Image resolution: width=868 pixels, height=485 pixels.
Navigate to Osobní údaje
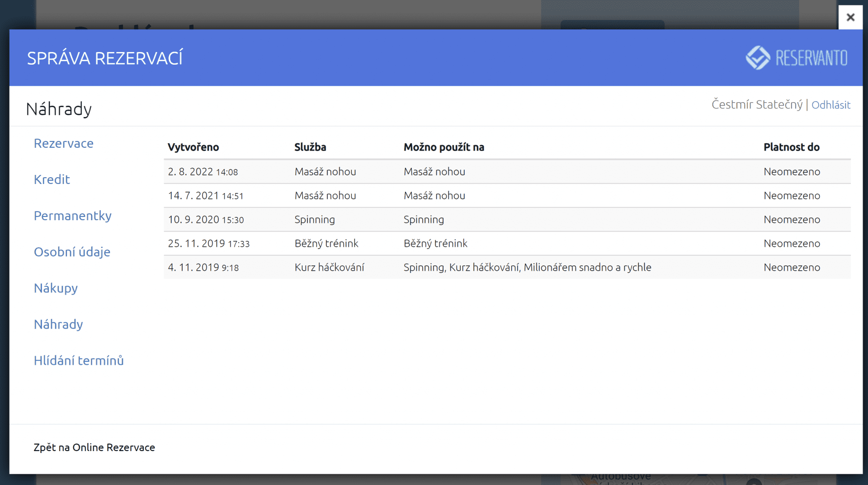[x=72, y=252]
